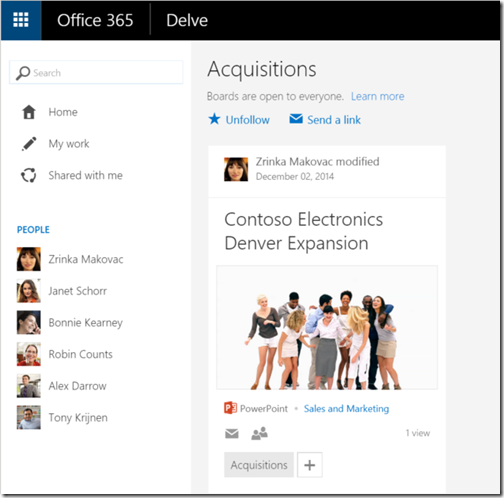Click the Acquisitions board title
504x498 pixels.
point(262,70)
